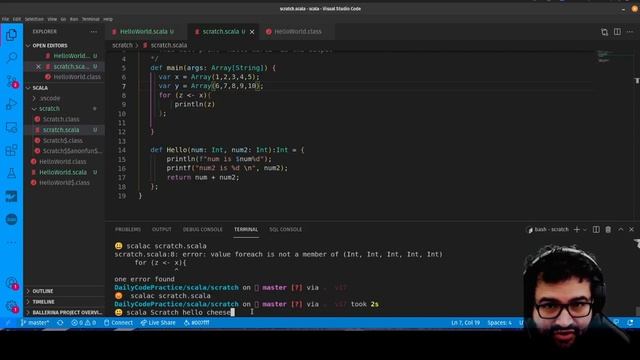This screenshot has height=360, width=640.
Task: Split the editor to the right
Action: click(617, 32)
